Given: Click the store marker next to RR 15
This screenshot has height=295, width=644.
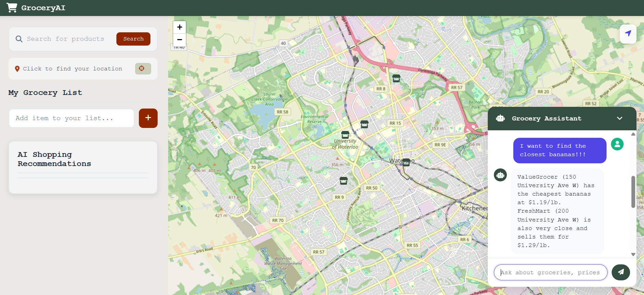Looking at the screenshot, I should point(365,124).
